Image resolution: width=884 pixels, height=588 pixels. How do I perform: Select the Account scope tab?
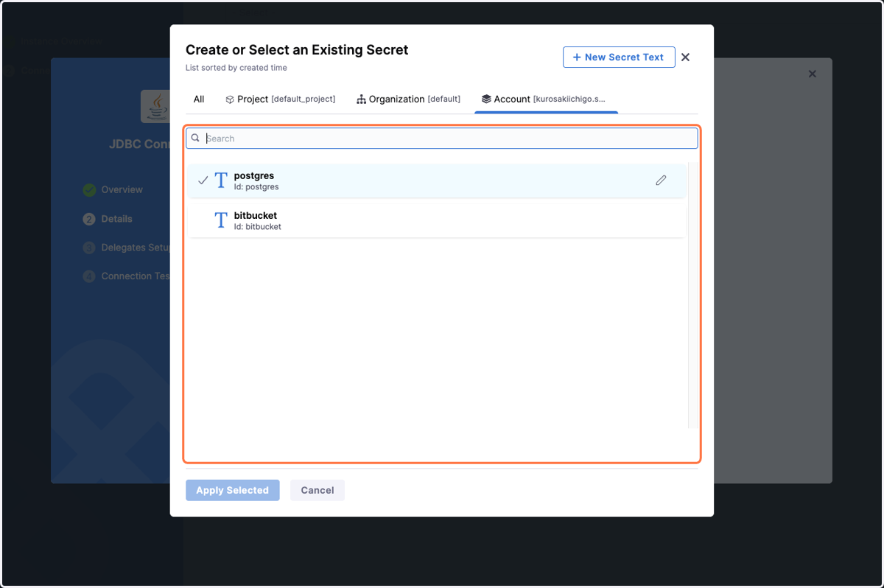(x=546, y=99)
